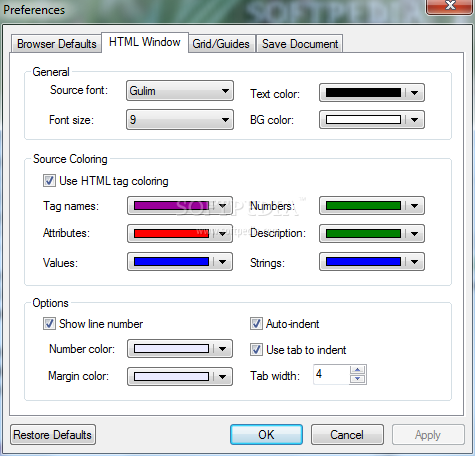
Task: Open the Font size dropdown
Action: coord(180,119)
